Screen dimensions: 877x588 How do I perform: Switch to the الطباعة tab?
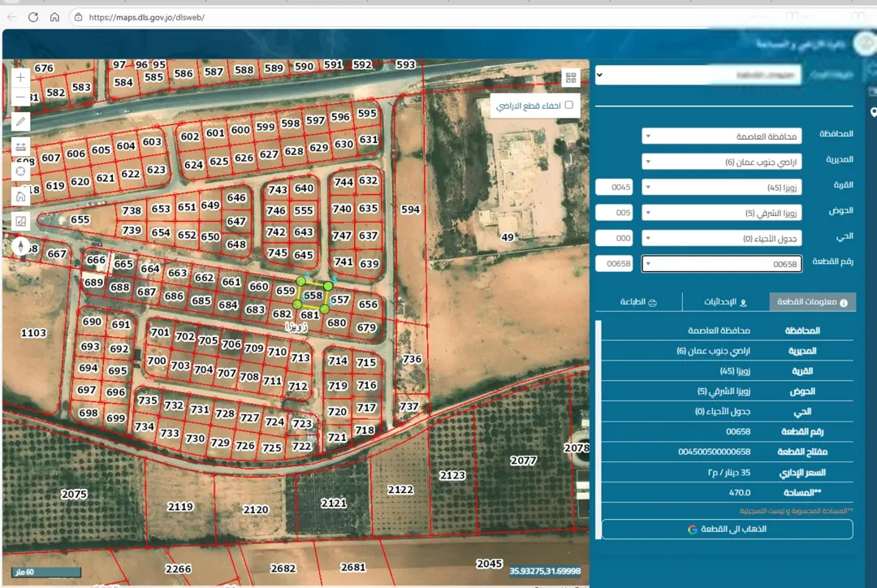click(638, 301)
